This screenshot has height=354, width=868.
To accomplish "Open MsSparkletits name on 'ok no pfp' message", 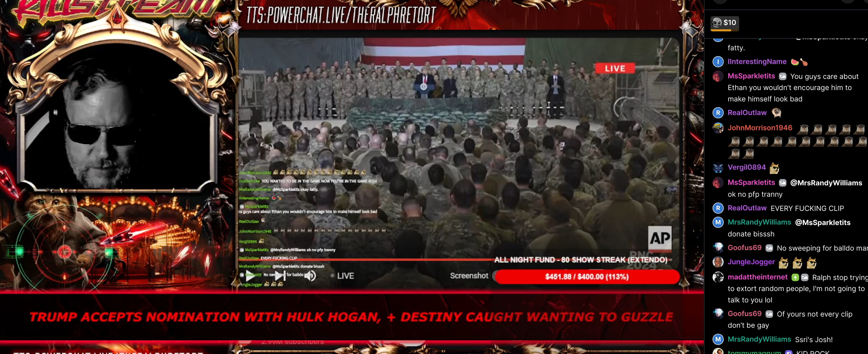I will point(751,182).
